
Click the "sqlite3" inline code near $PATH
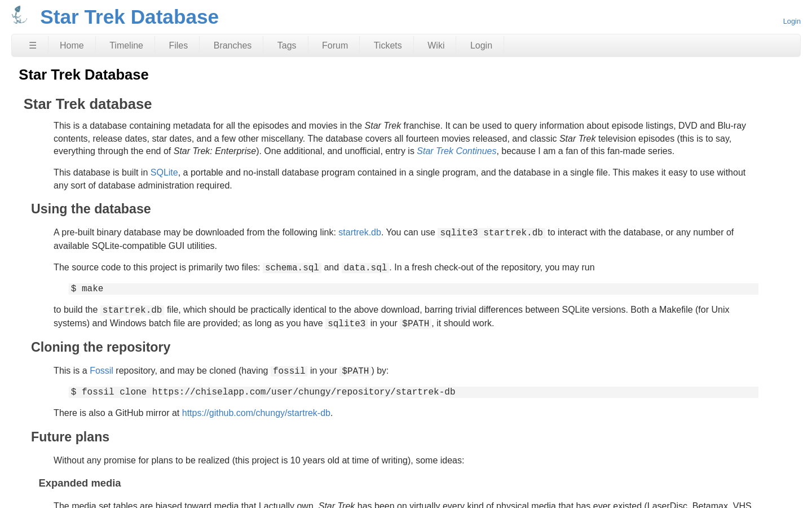point(346,323)
